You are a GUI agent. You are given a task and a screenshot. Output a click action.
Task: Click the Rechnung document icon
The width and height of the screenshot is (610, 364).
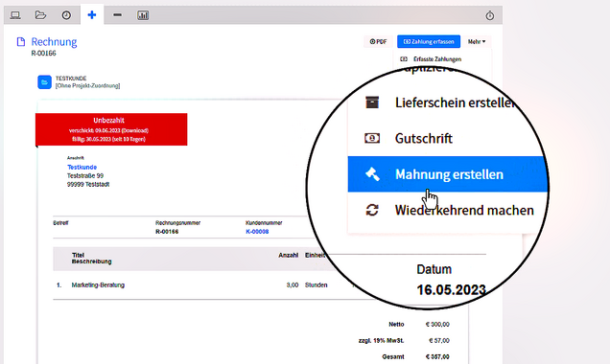[21, 41]
